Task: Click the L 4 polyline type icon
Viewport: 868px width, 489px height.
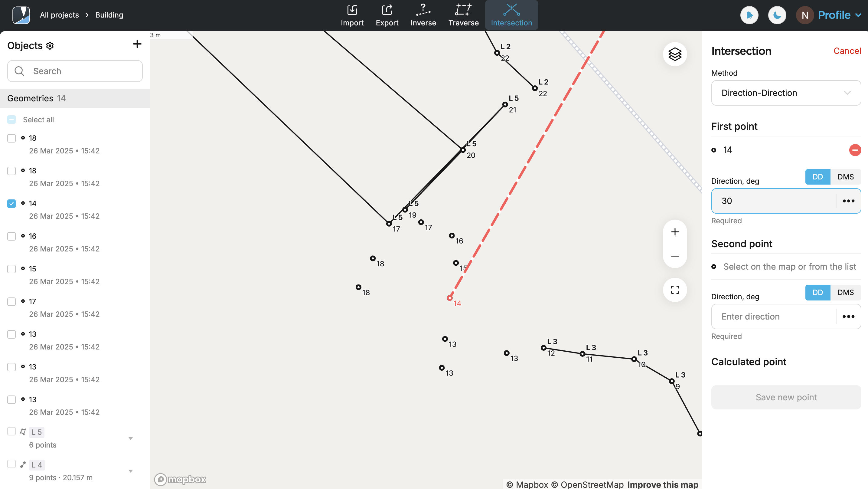Action: (23, 465)
